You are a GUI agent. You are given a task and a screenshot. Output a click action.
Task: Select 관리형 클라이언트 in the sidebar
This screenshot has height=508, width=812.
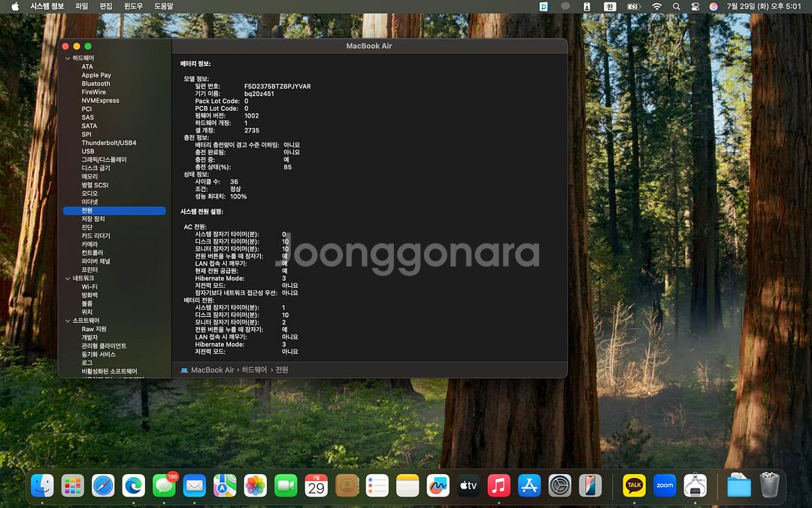pos(104,345)
